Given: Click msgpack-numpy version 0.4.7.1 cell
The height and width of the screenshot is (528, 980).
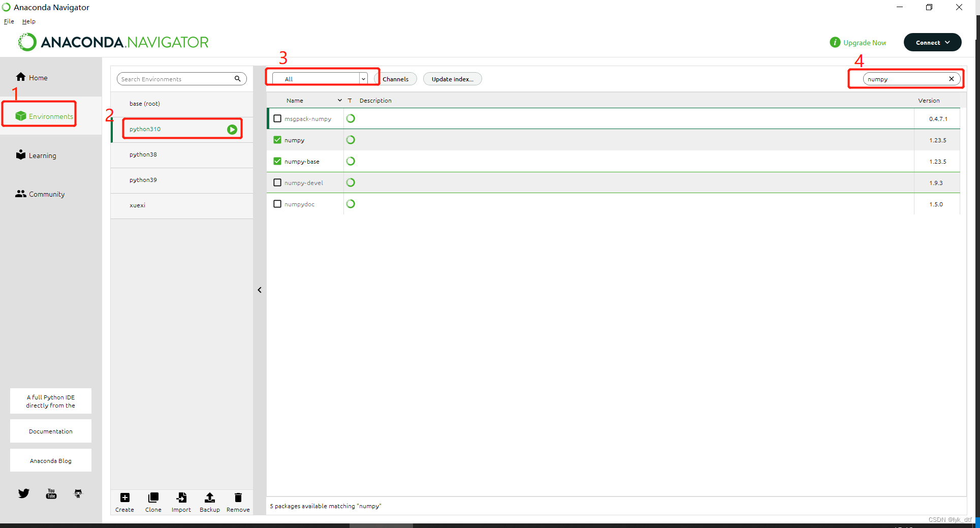Looking at the screenshot, I should click(x=937, y=118).
